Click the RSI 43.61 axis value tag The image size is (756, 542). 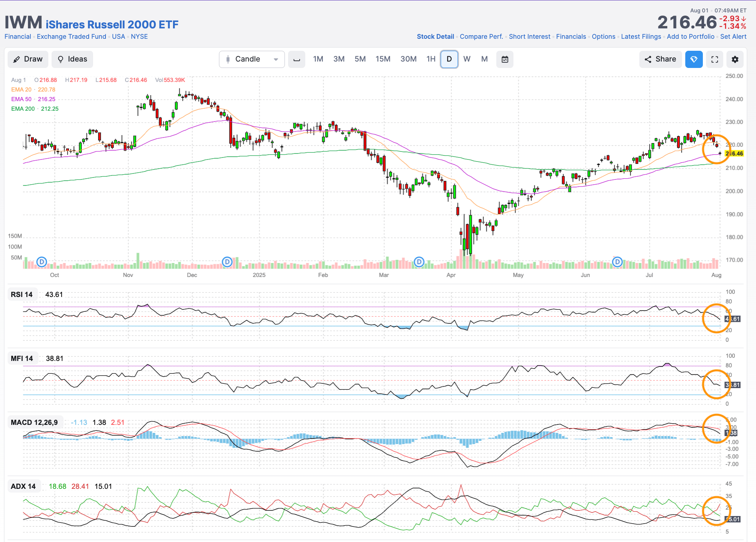tap(733, 319)
